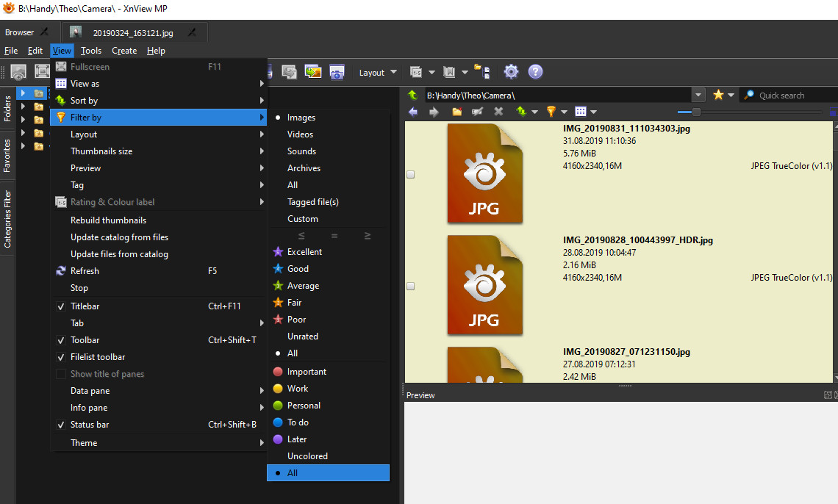838x504 pixels.
Task: Filter by the Excellent rating
Action: click(x=304, y=252)
